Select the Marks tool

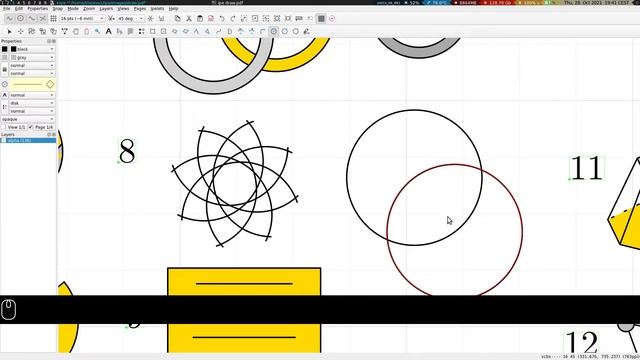point(142,31)
